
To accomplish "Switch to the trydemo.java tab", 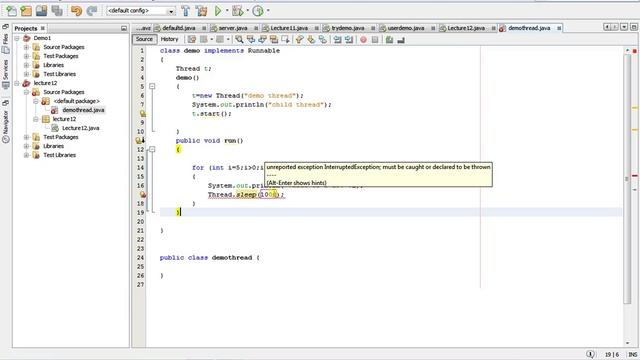I will tap(348, 28).
